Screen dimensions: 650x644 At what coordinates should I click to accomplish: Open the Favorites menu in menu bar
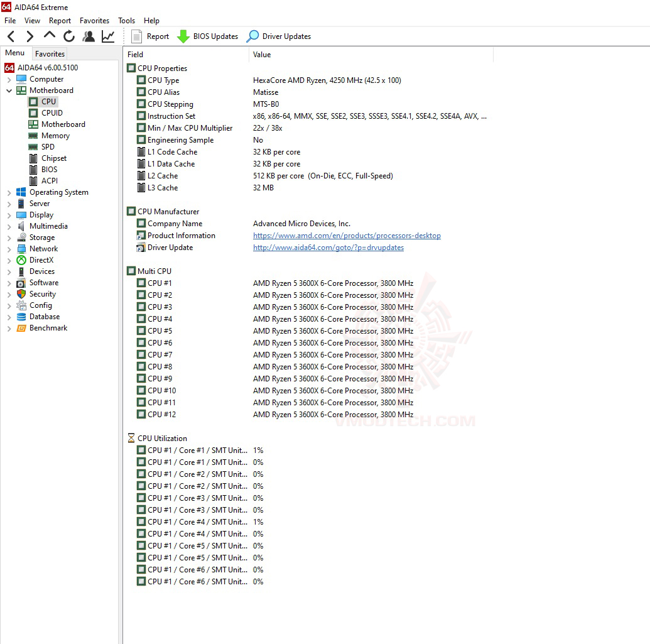(x=94, y=21)
